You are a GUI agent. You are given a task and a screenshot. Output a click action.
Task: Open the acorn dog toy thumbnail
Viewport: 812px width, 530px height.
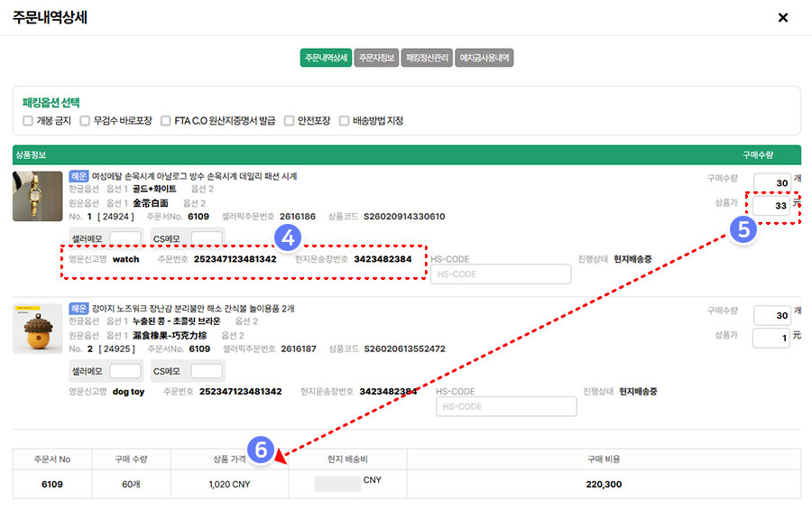click(x=38, y=328)
